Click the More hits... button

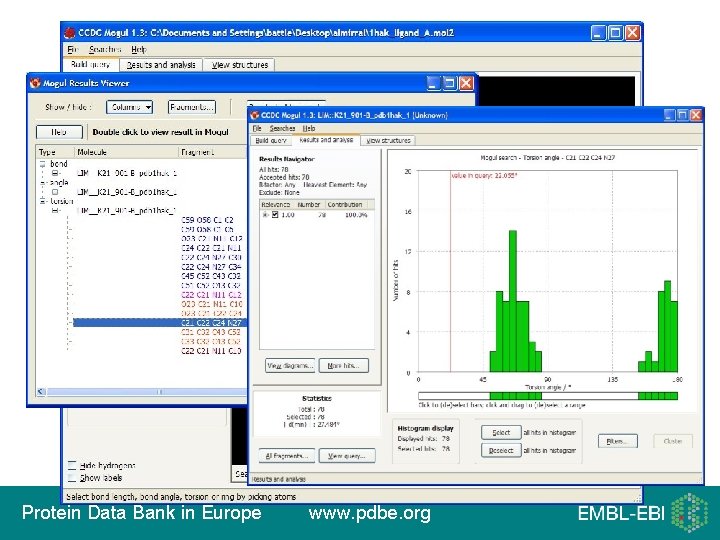point(344,366)
